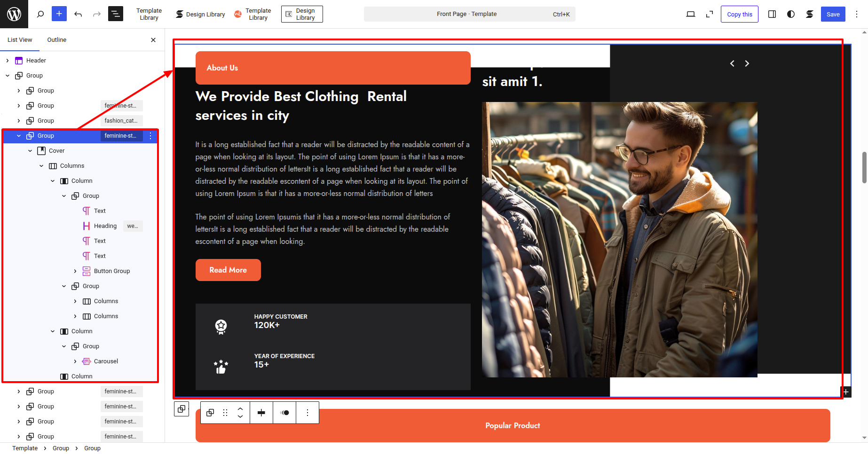868x454 pixels.
Task: Open the Styles half-circle icon
Action: 791,14
